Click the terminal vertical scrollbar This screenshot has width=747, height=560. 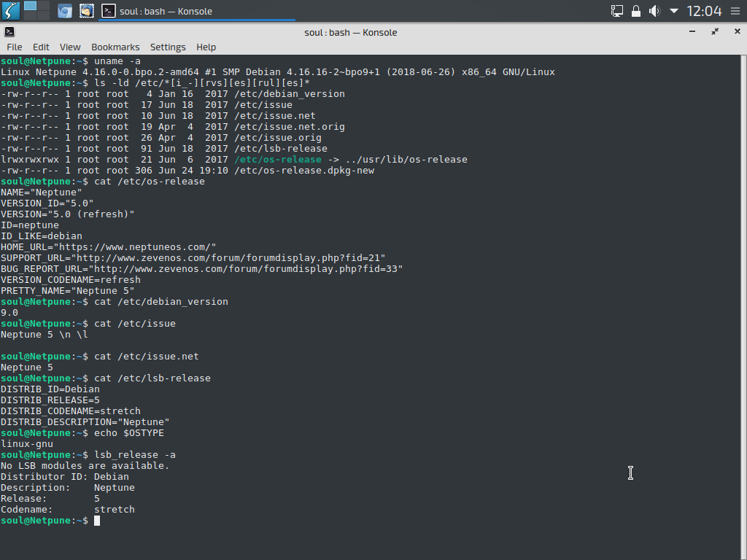(743, 307)
